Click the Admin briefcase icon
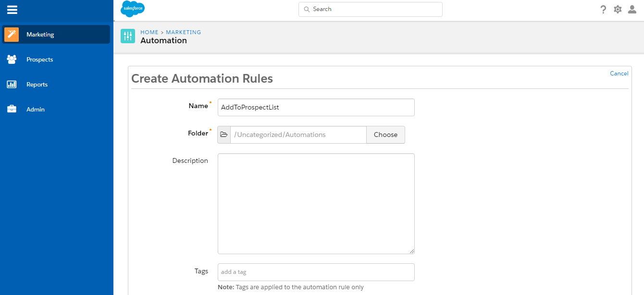644x295 pixels. click(12, 110)
